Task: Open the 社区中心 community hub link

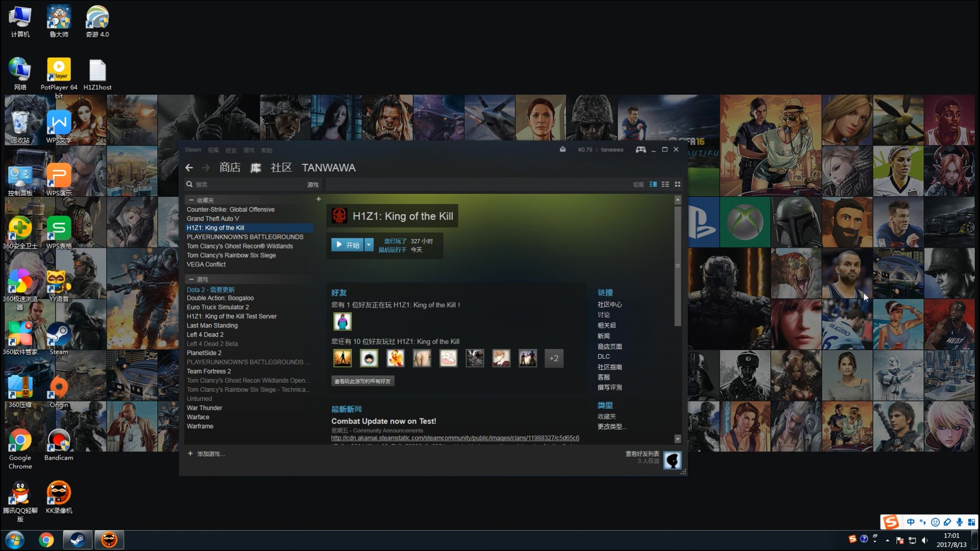Action: tap(609, 305)
